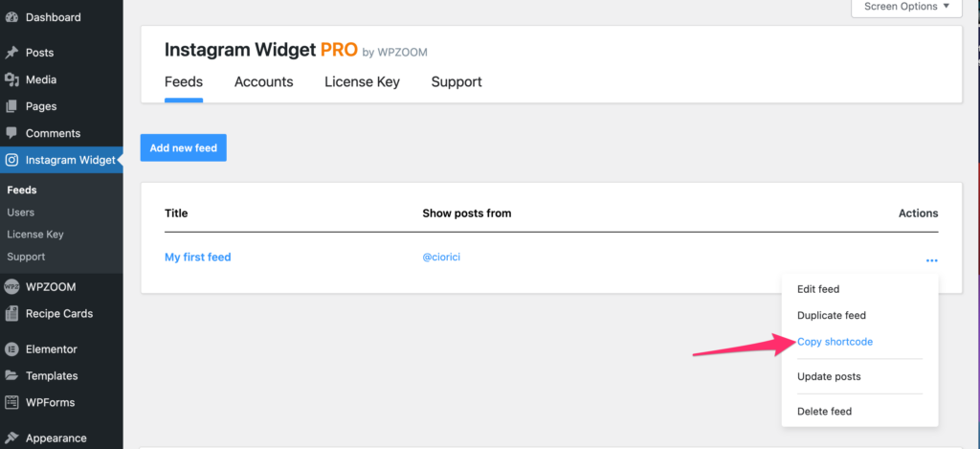Click the Pages icon in sidebar
The height and width of the screenshot is (449, 980).
tap(11, 106)
